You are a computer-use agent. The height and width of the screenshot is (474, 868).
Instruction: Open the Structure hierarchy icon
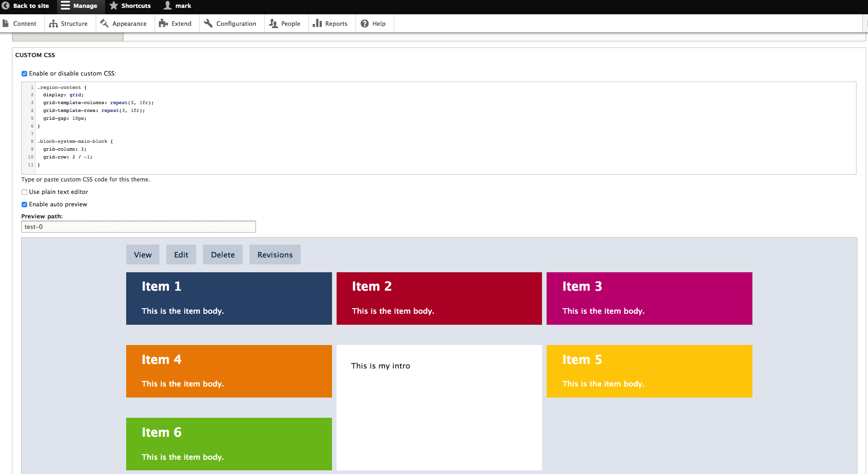point(53,23)
